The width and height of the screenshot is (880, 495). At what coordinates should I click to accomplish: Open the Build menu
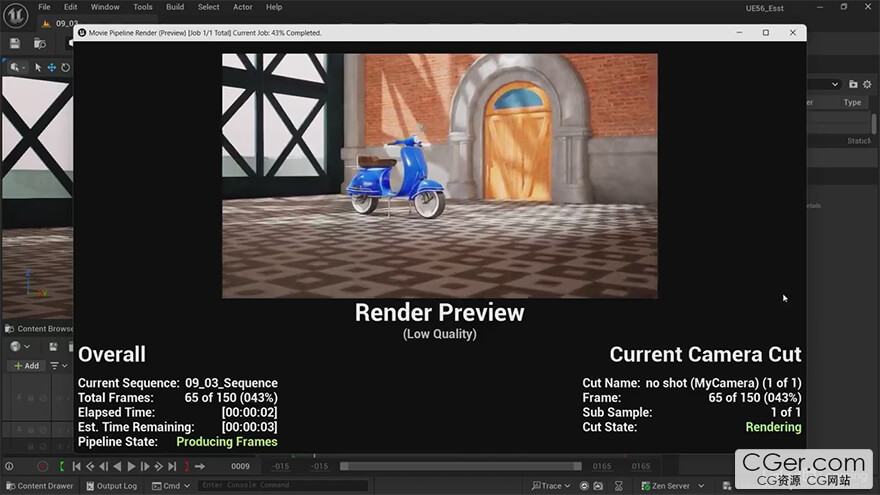175,7
